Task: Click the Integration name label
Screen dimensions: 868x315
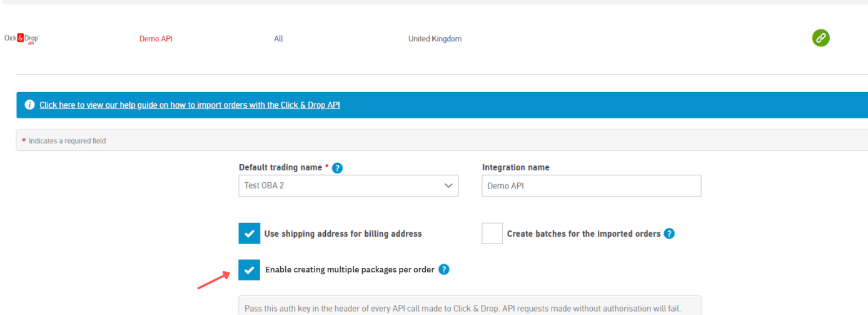Action: click(x=515, y=168)
